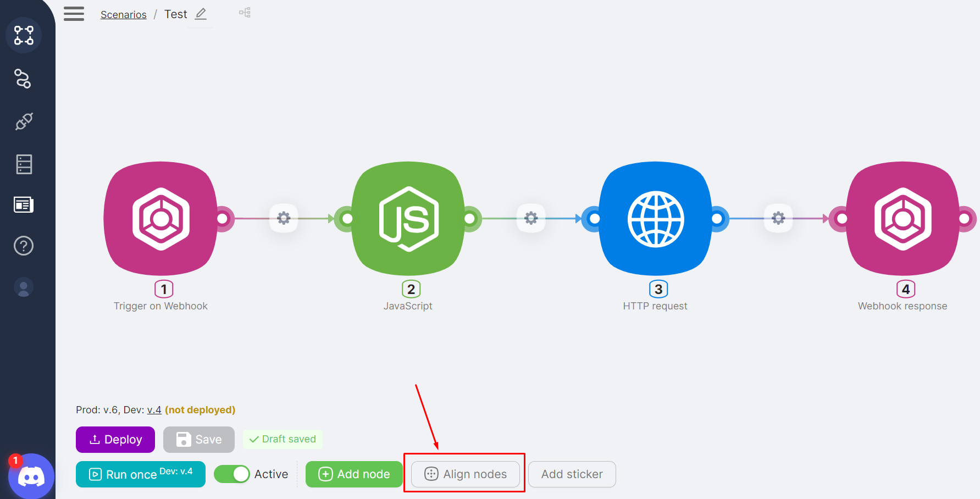
Task: Open the Dev v.4 version link
Action: pos(154,409)
